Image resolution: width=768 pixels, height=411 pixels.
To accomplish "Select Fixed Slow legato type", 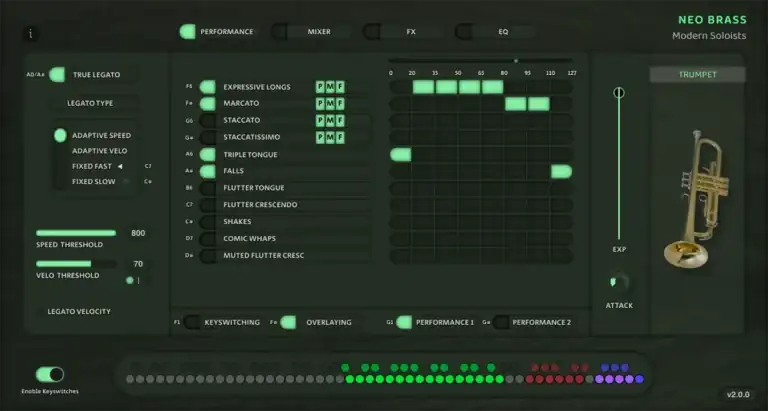I will pyautogui.click(x=94, y=182).
